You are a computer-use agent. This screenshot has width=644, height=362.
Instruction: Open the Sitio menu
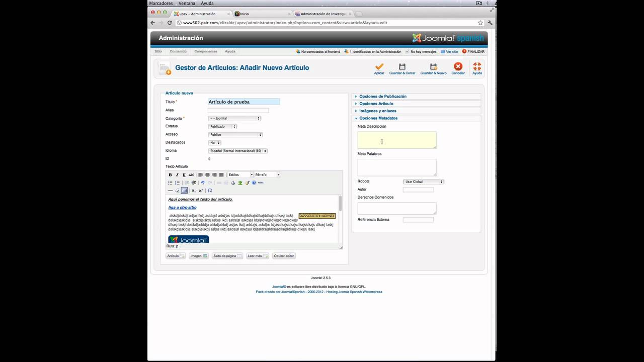[x=158, y=51]
